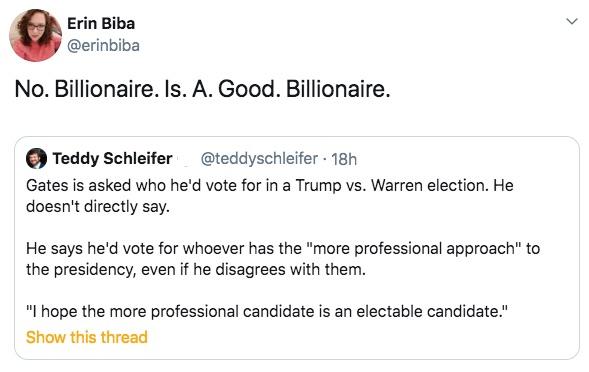
Task: Click Teddy Schleifer's small avatar
Action: (x=36, y=159)
